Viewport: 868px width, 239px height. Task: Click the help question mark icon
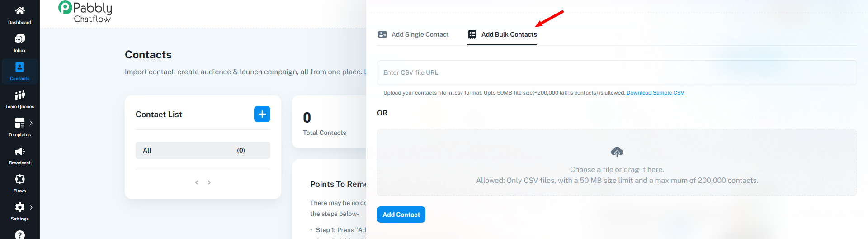[x=19, y=235]
